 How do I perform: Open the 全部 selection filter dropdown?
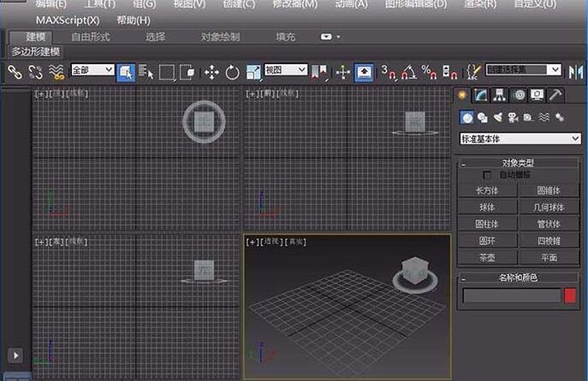pyautogui.click(x=92, y=70)
